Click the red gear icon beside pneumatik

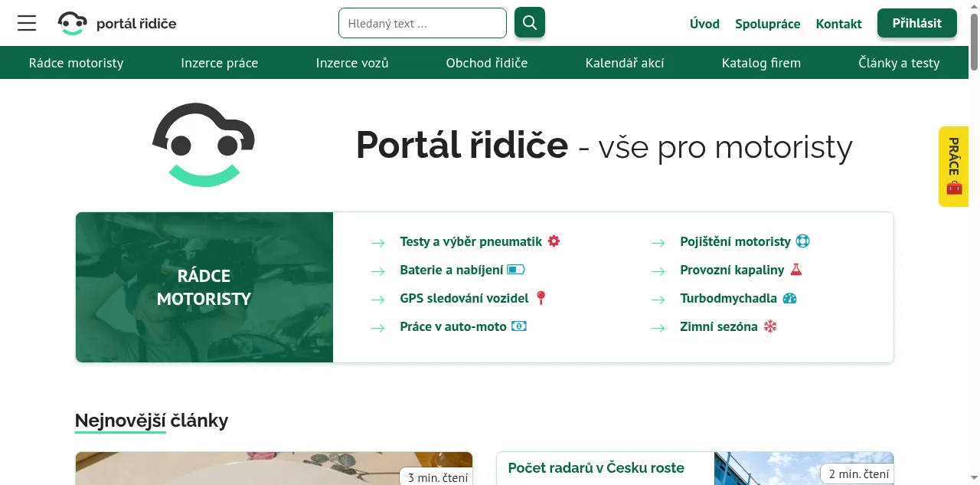pyautogui.click(x=554, y=241)
